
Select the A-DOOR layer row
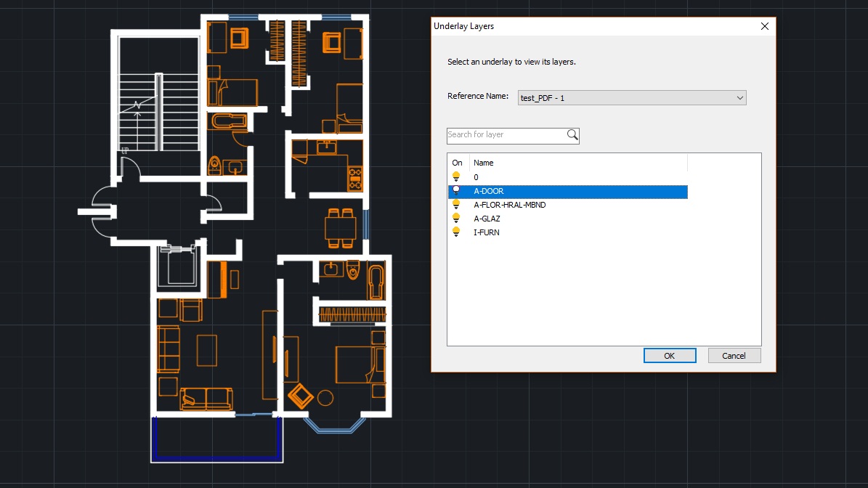tap(568, 192)
